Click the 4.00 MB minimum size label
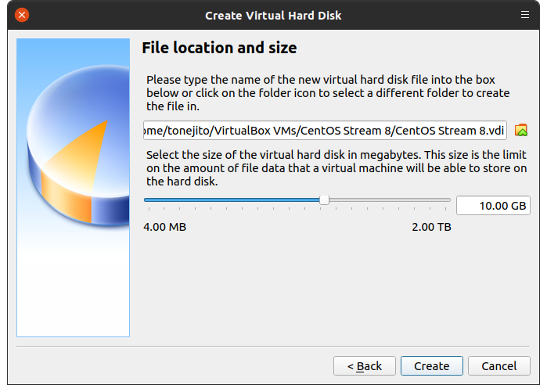Screen dimensions: 547x392 tap(164, 227)
